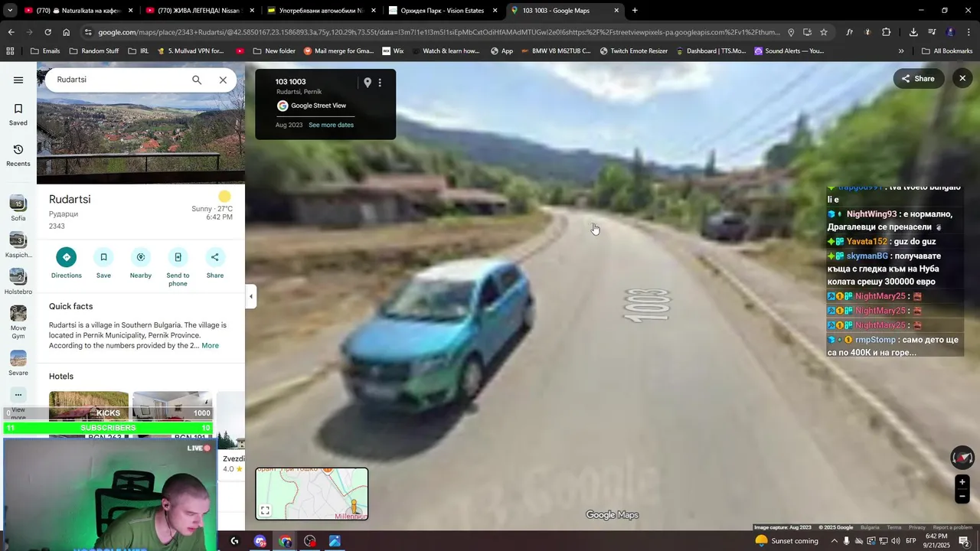
Task: Send Rudartsi to phone
Action: point(178,257)
